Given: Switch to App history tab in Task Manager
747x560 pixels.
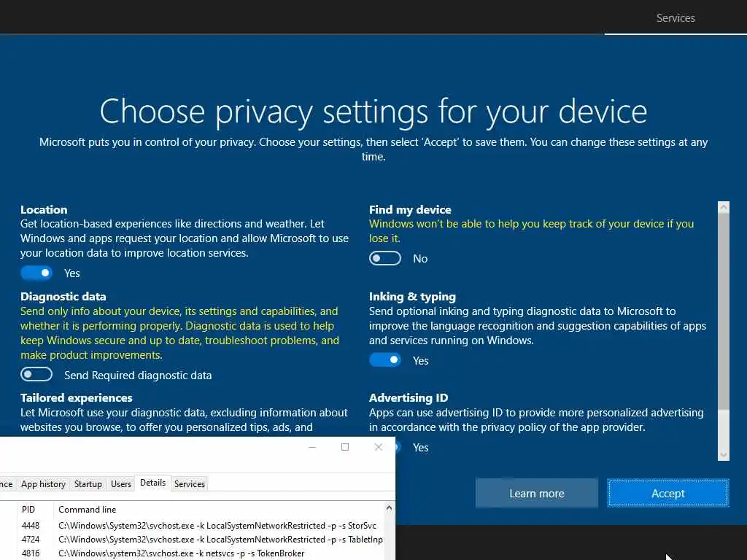Looking at the screenshot, I should click(x=43, y=484).
